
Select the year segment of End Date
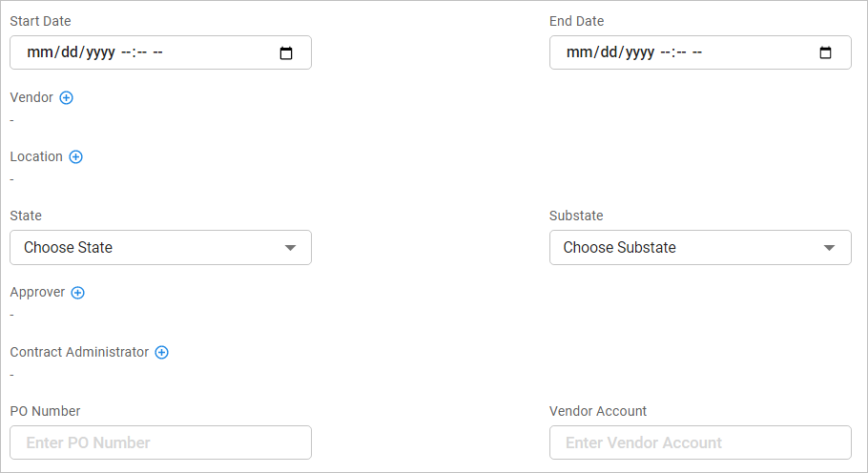pyautogui.click(x=640, y=53)
